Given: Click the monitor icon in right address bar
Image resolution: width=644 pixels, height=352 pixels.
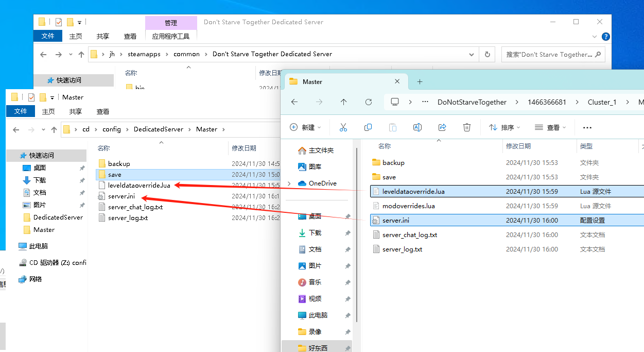Looking at the screenshot, I should click(x=395, y=102).
